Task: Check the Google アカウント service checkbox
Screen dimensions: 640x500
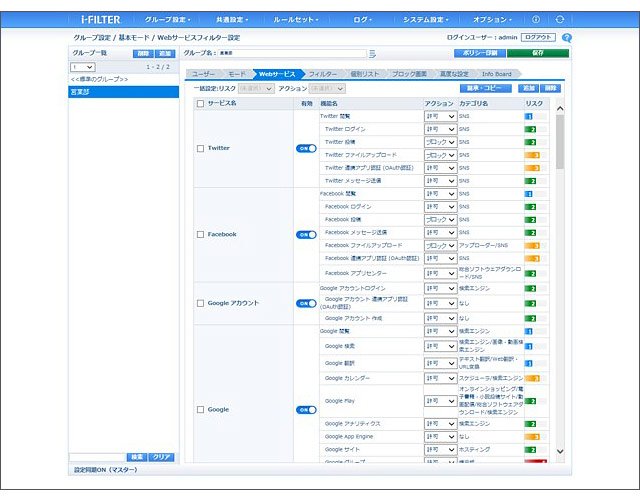Action: (200, 304)
